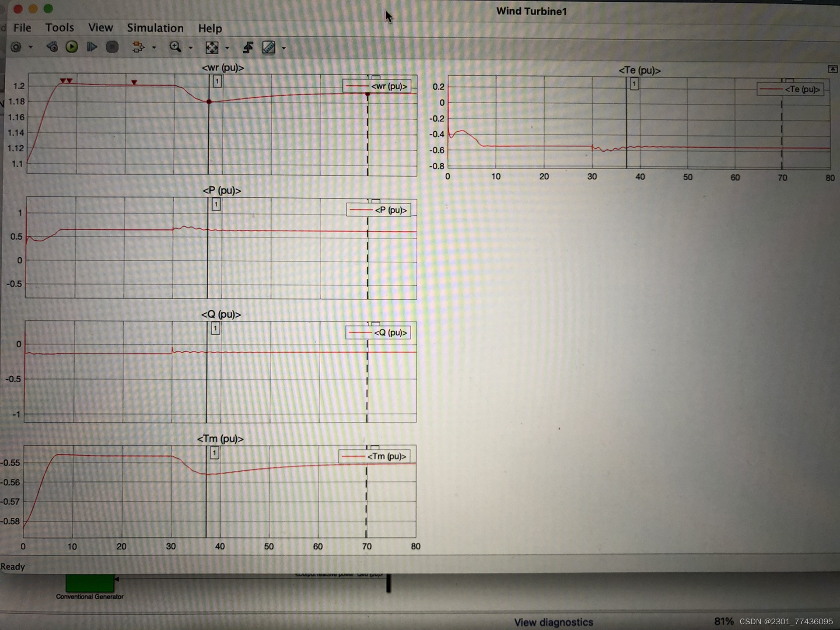
Task: Expand the measurements dropdown arrow
Action: pos(284,48)
